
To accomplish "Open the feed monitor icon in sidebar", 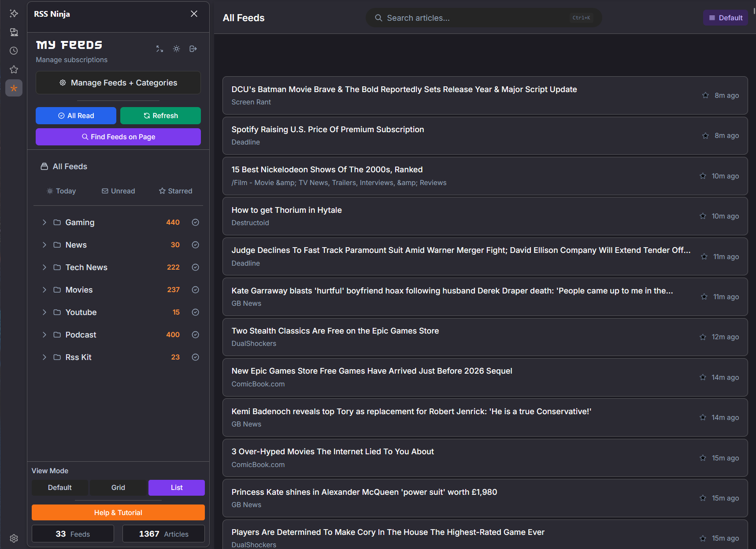I will coord(14,32).
